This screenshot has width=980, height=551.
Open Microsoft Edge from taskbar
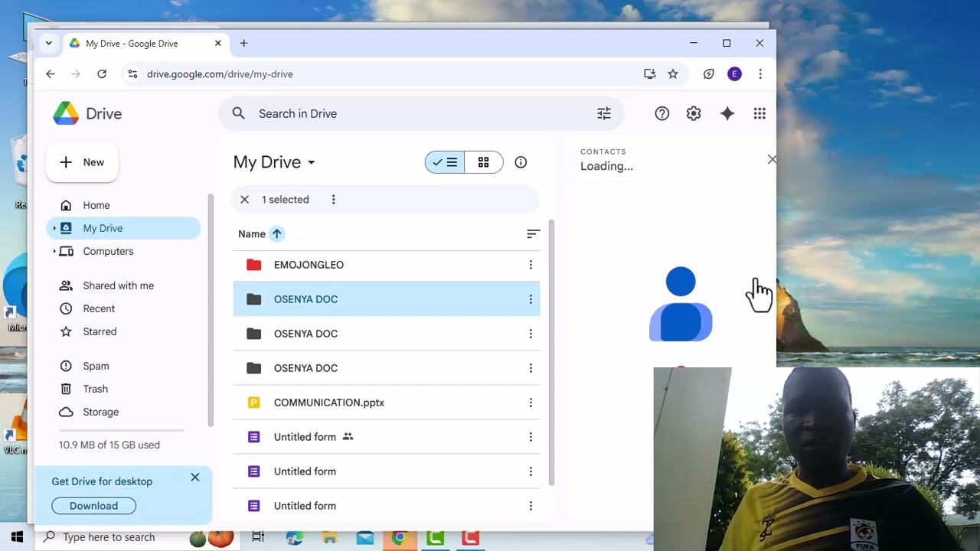click(x=294, y=538)
